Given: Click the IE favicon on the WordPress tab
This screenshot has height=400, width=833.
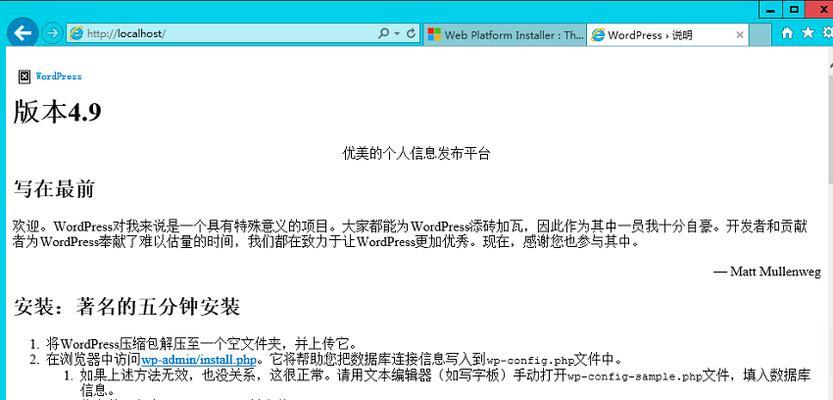Looking at the screenshot, I should click(598, 35).
